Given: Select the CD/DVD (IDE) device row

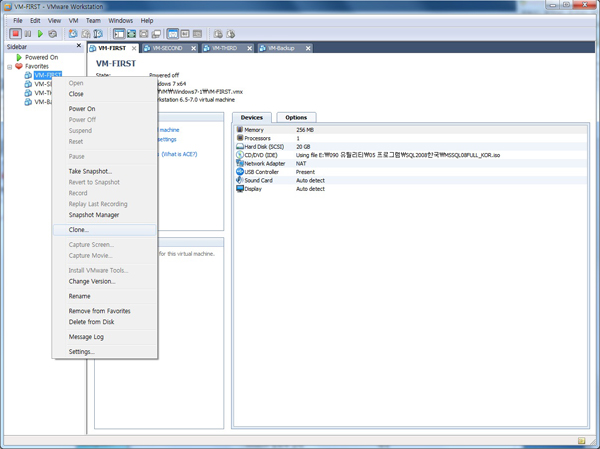Looking at the screenshot, I should pos(411,155).
